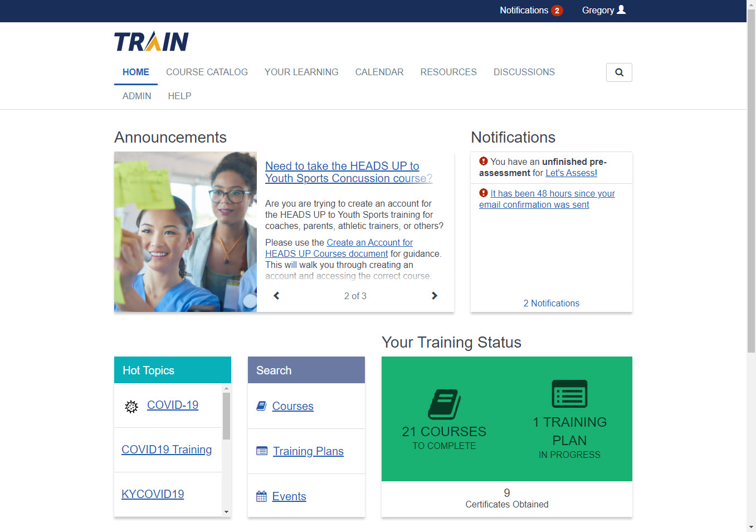Open the COVID-19 hot topic

coord(173,405)
